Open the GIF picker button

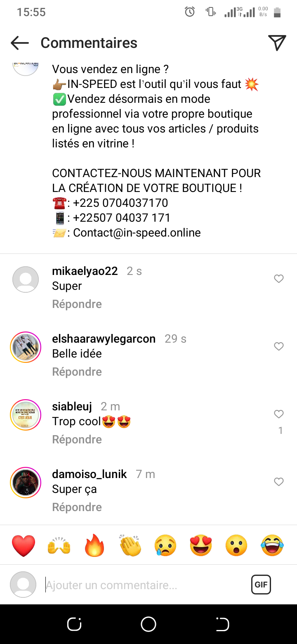pyautogui.click(x=261, y=585)
